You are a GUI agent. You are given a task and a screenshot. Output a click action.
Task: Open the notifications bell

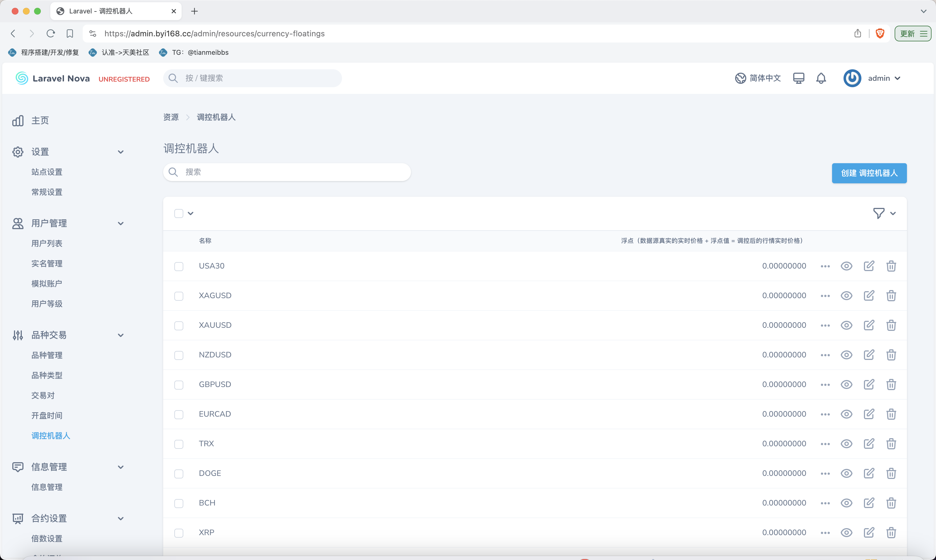click(821, 78)
